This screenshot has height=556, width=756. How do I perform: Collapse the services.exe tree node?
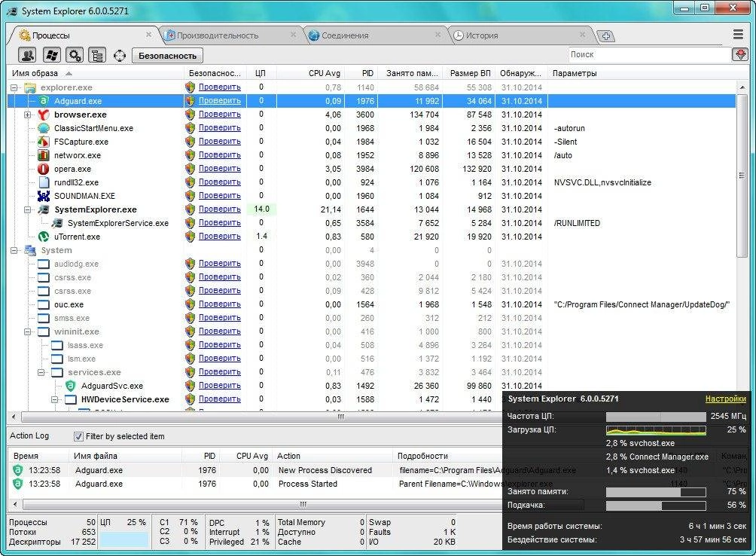[x=41, y=372]
